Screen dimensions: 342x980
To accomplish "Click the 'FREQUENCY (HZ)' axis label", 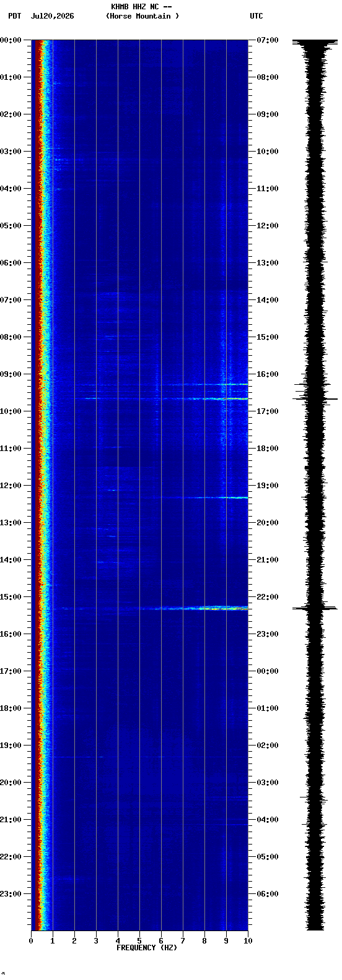I will tap(147, 948).
